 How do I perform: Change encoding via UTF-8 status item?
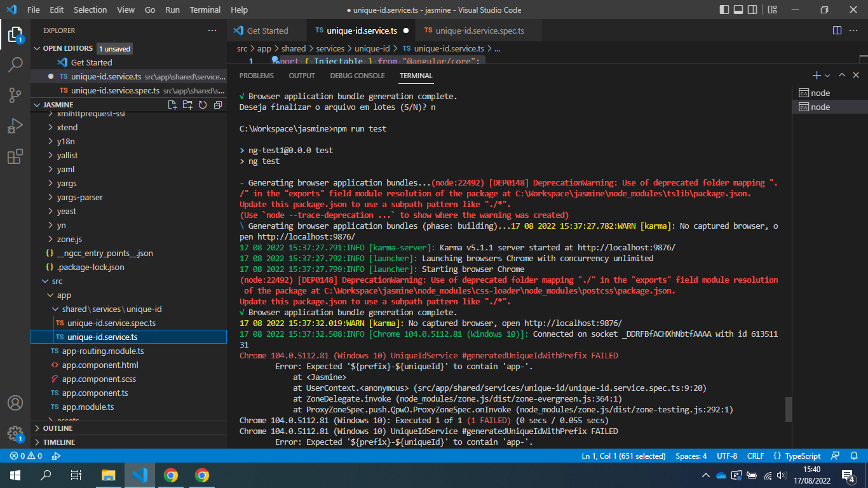pos(727,456)
